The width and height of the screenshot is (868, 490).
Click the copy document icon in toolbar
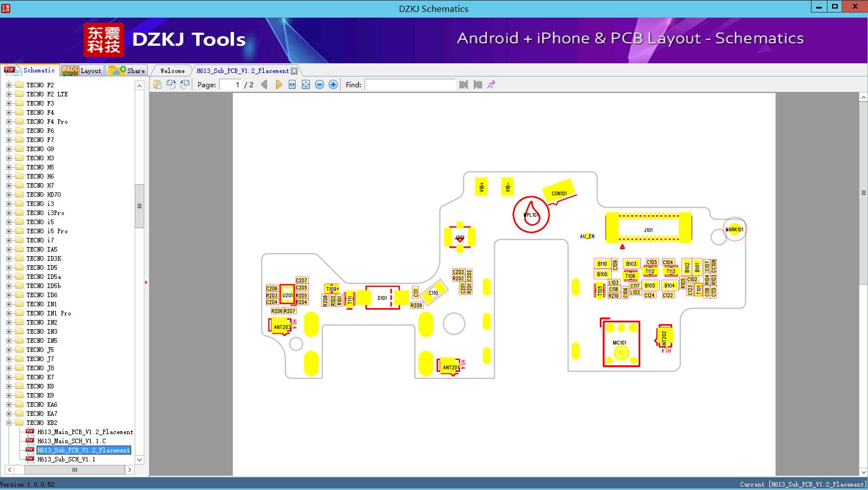[158, 84]
